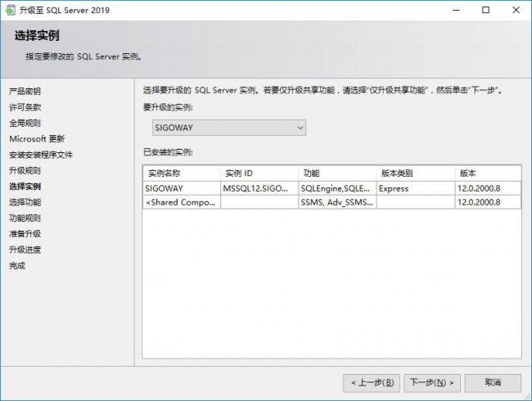Screen dimensions: 532x401
Task: Minimize the setup window
Action: (456, 10)
